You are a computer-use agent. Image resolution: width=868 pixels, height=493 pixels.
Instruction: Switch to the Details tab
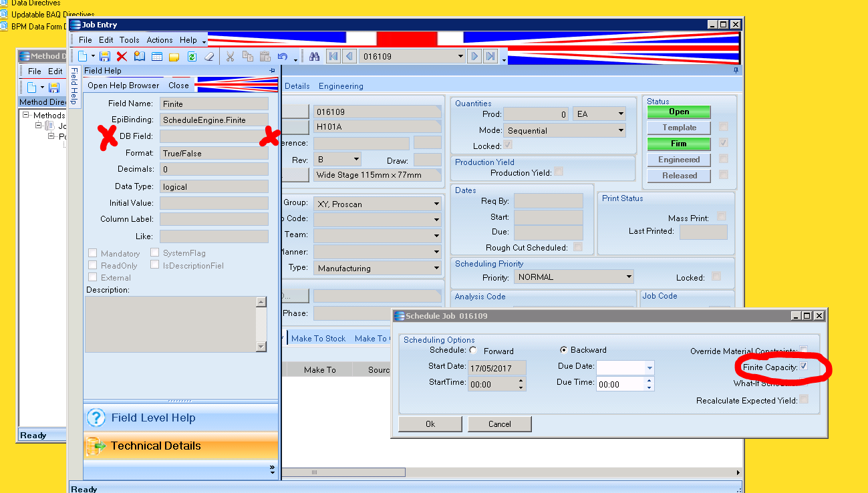pos(297,86)
